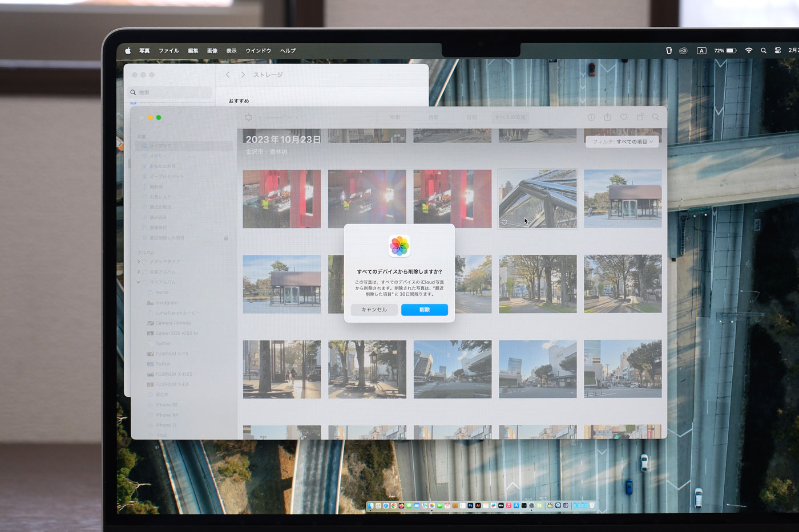
Task: Adjust the thumbnail zoom slider in Photos toolbar
Action: tap(279, 117)
